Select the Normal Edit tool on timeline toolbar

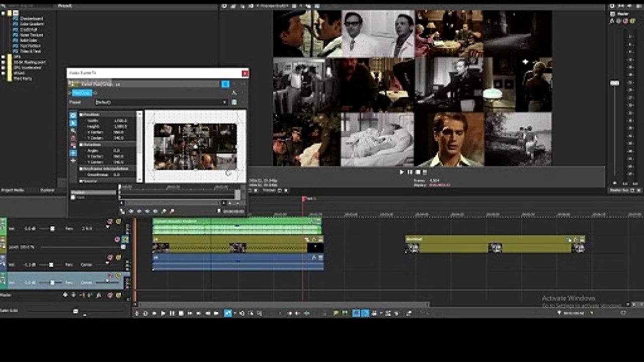tap(227, 313)
